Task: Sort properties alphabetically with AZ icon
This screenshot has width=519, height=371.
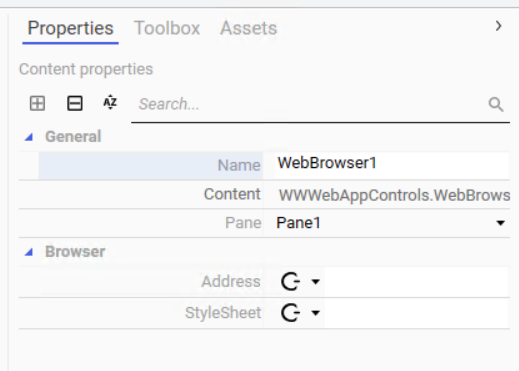Action: click(x=110, y=103)
